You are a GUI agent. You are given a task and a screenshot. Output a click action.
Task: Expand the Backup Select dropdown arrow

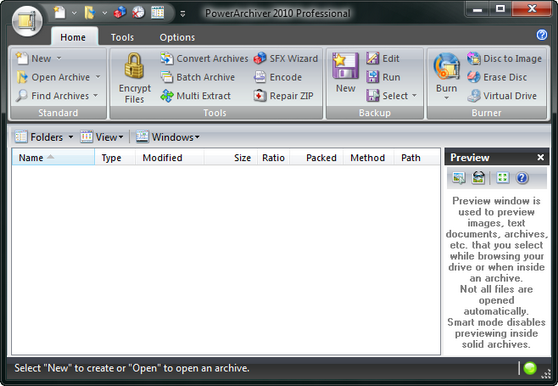[x=414, y=95]
